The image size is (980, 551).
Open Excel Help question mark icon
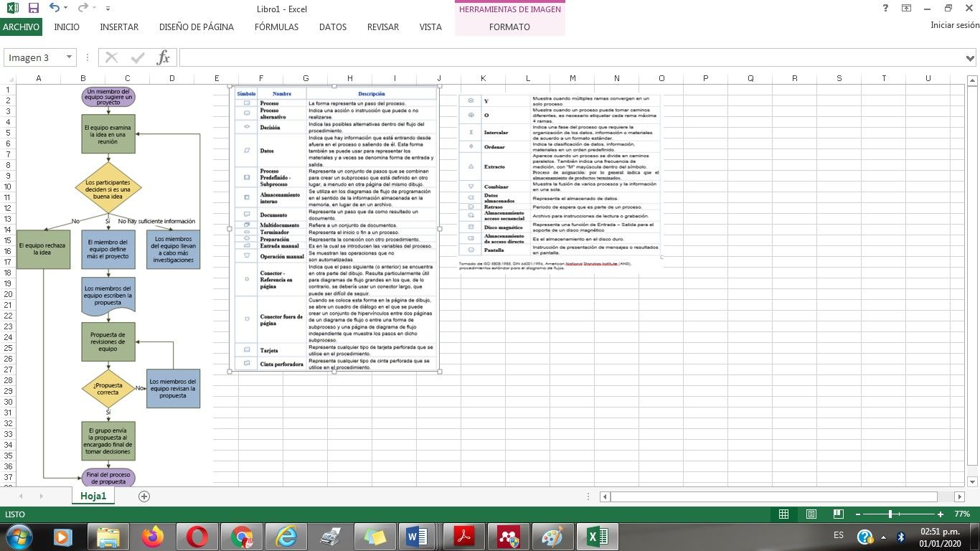click(x=885, y=8)
